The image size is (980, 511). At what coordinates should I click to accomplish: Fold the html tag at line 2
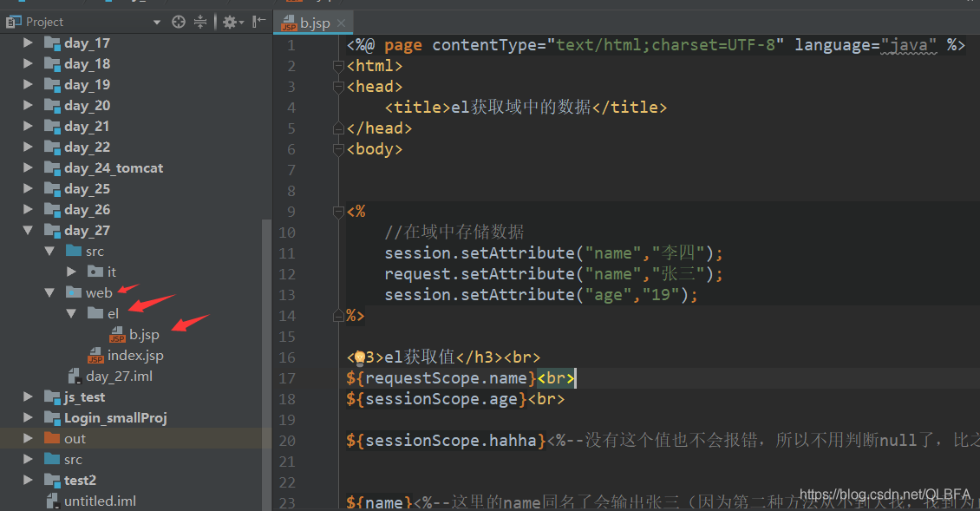click(339, 66)
